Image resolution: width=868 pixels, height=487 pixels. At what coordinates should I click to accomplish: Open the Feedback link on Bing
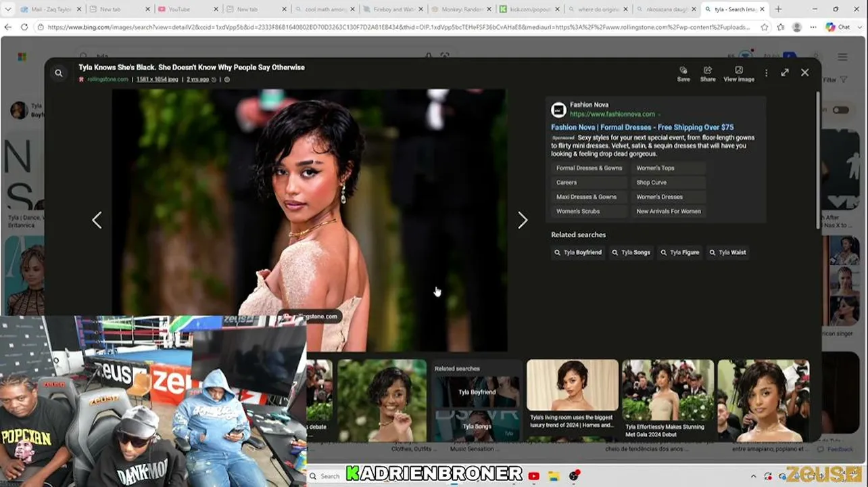pos(836,449)
